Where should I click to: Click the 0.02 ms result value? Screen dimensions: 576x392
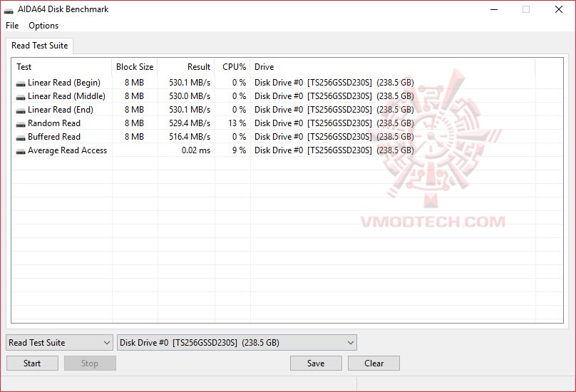[x=196, y=150]
